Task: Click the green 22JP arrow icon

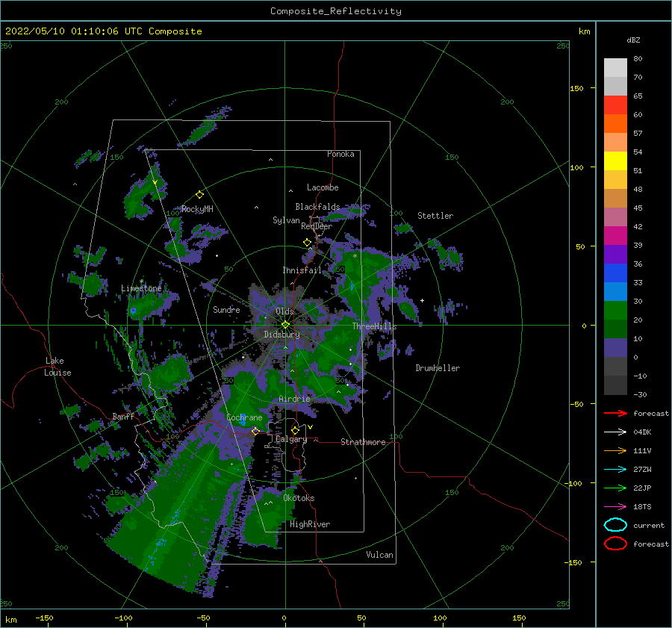Action: click(615, 488)
